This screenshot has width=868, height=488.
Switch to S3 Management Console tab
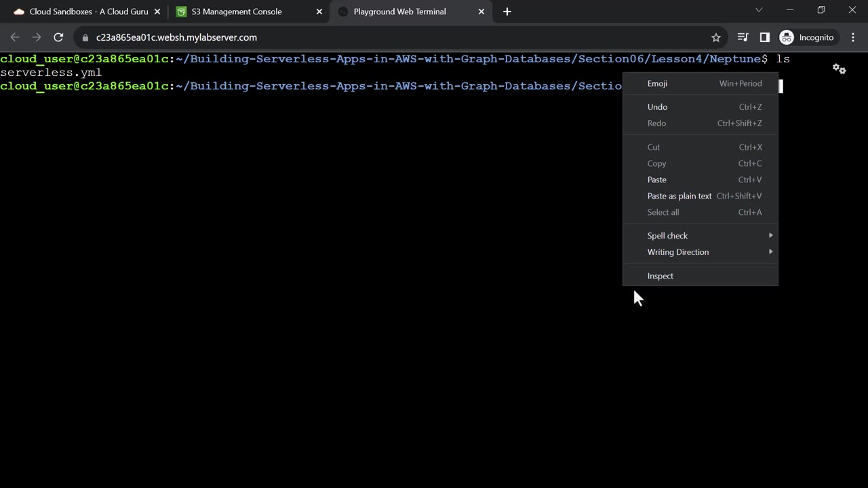248,12
